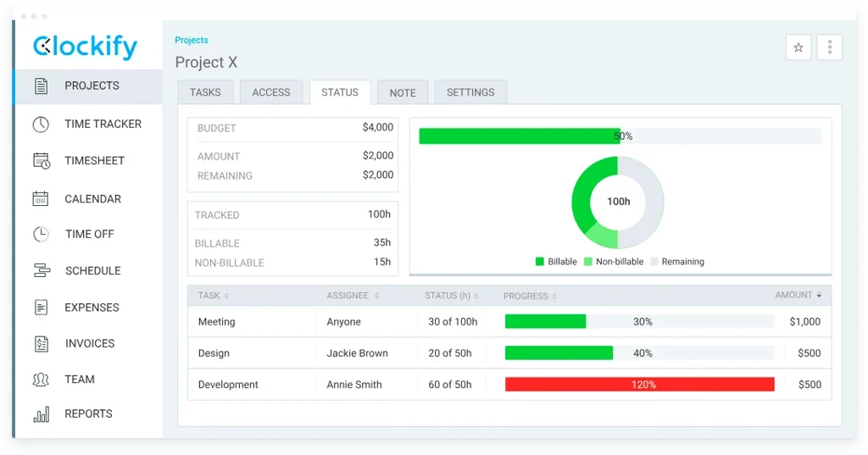Click the Time Tracker clock icon
This screenshot has height=455, width=868.
(41, 124)
